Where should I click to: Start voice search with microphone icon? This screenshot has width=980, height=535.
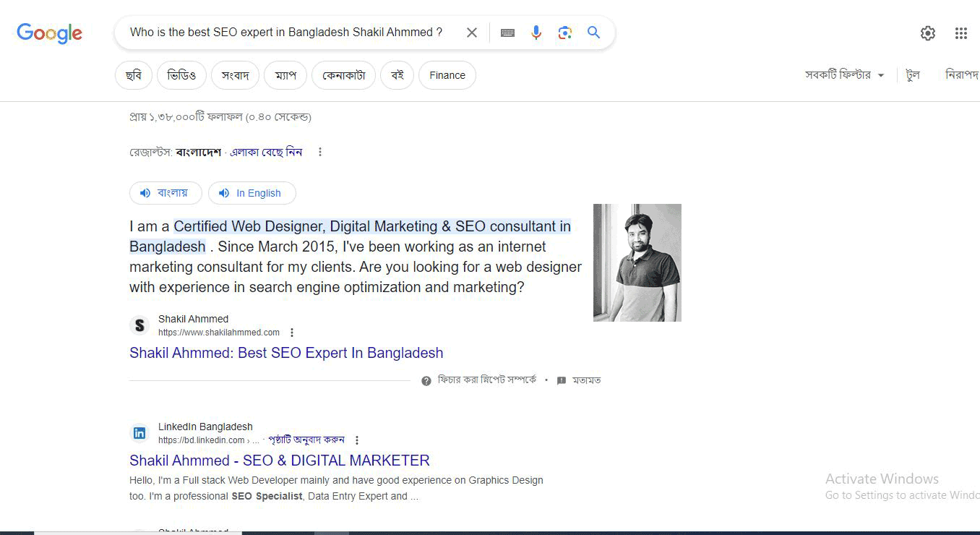(x=536, y=33)
